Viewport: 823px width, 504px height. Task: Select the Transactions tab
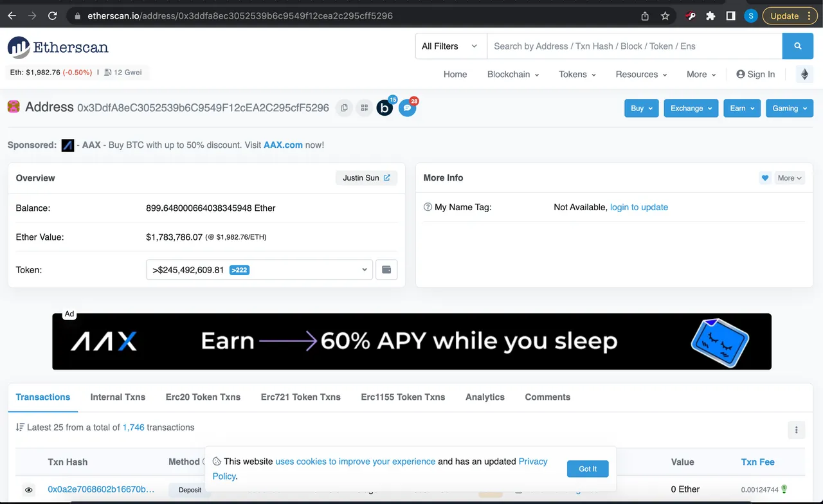pyautogui.click(x=43, y=397)
